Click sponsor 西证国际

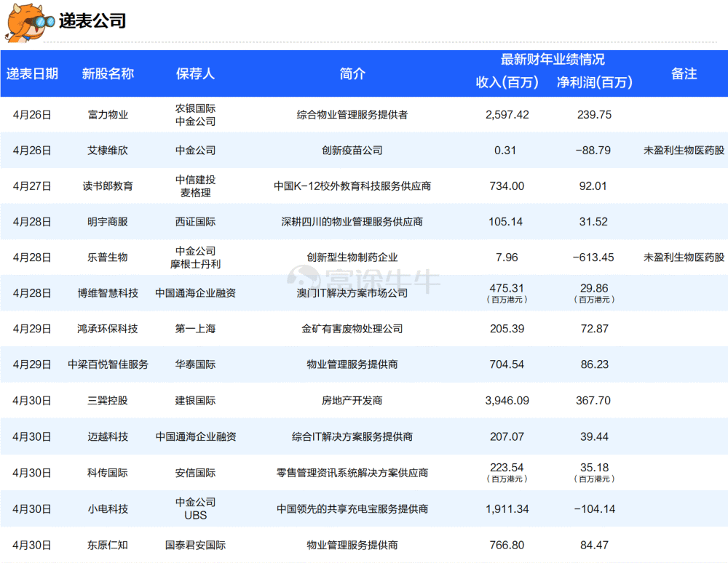click(x=195, y=222)
